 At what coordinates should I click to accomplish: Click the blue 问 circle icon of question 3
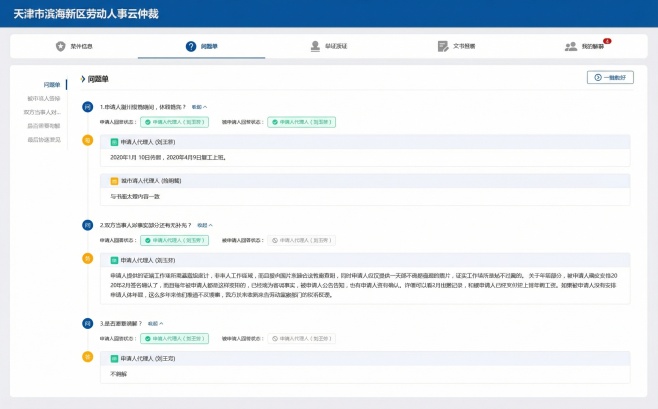coord(87,323)
